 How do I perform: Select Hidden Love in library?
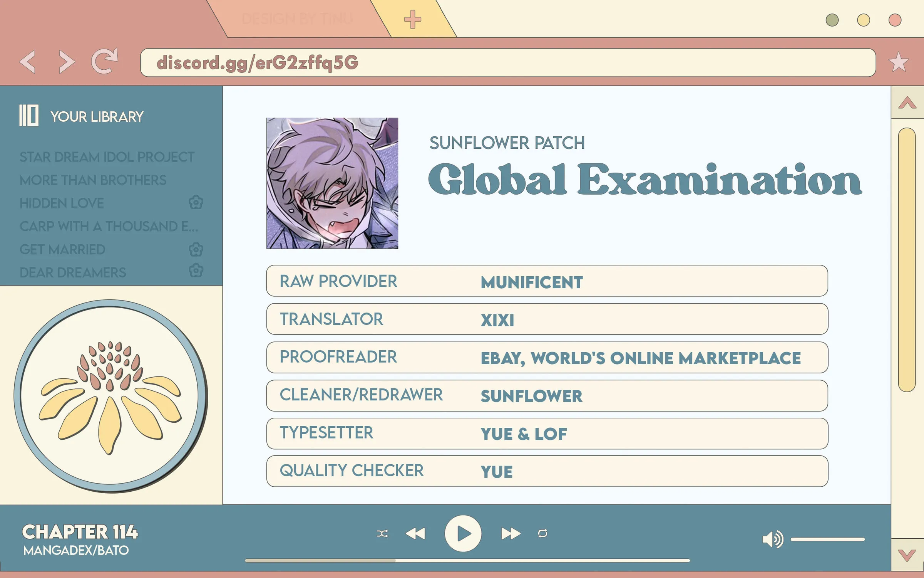62,203
